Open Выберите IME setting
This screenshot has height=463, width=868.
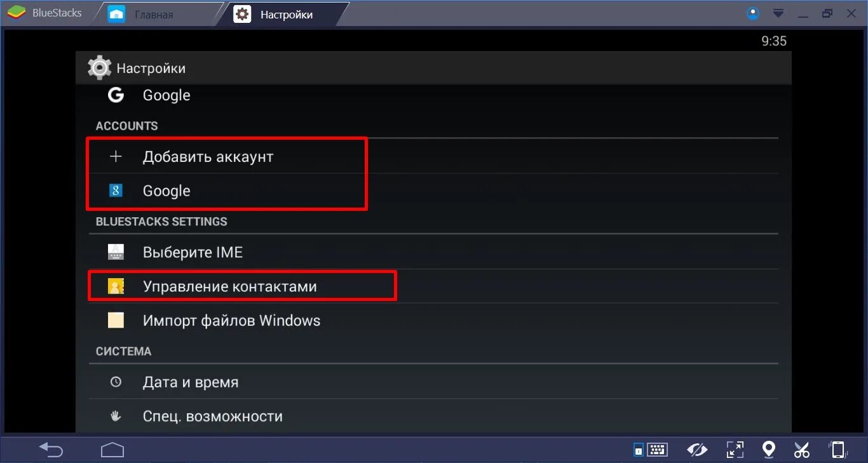click(x=433, y=252)
